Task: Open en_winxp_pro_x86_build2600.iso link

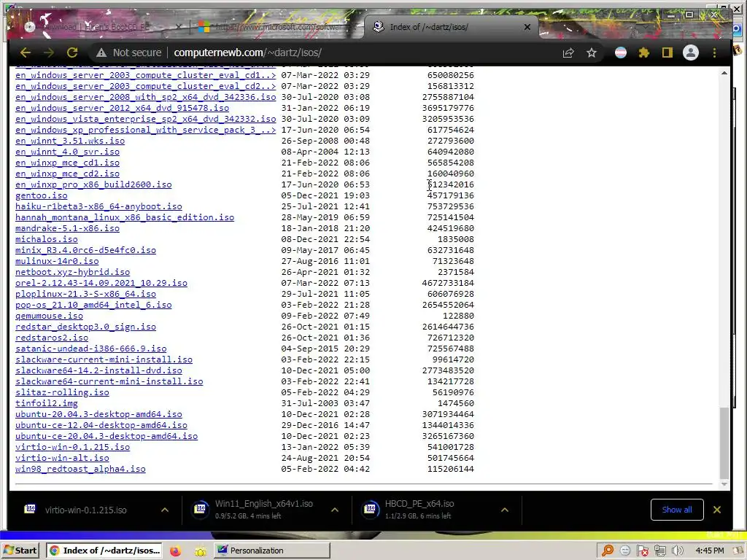Action: [93, 184]
